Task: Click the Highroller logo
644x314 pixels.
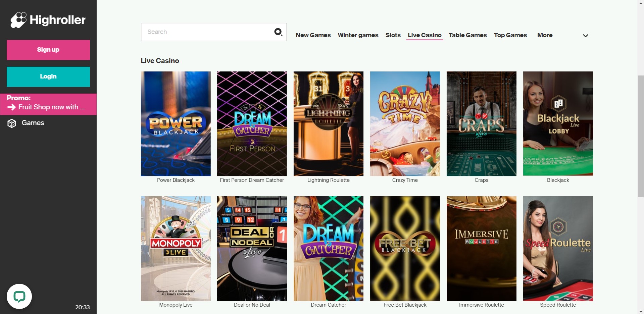Action: [x=48, y=20]
